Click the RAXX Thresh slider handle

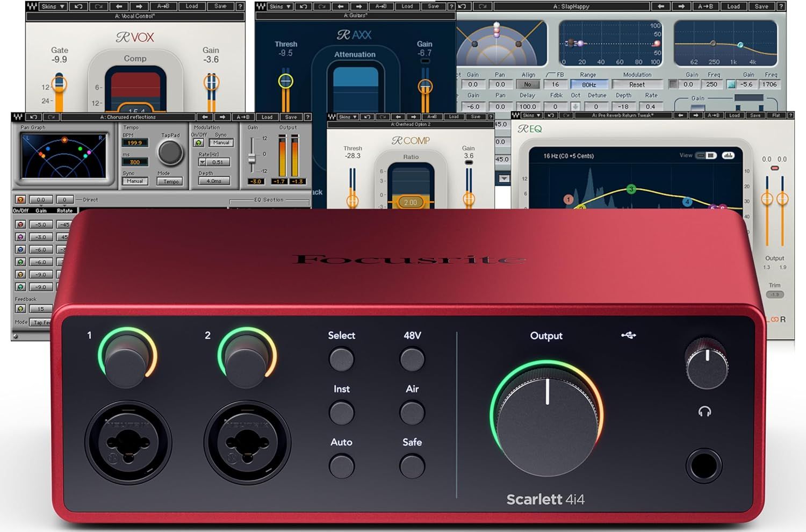[285, 81]
